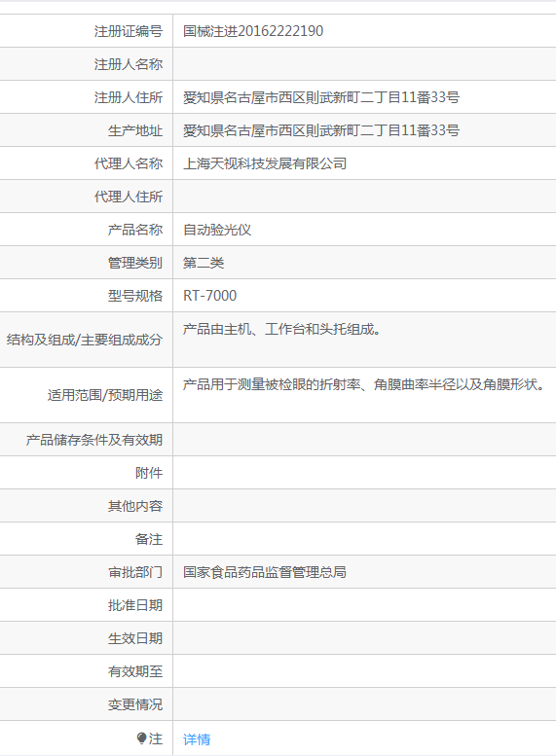The height and width of the screenshot is (756, 556).
Task: Click the 结构及组成/主要组成成分 label
Action: 85,340
